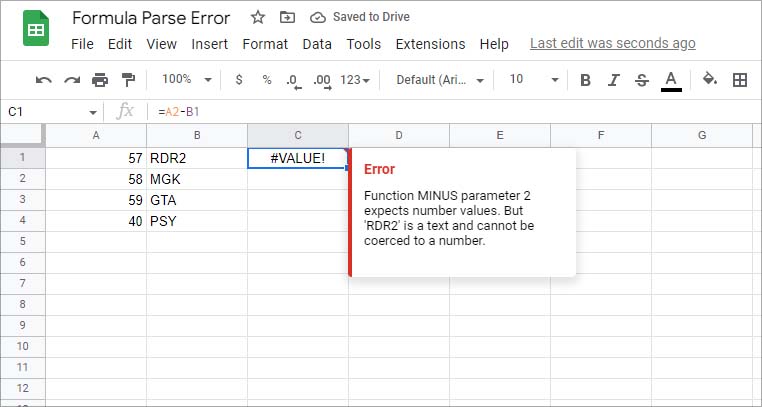Screen dimensions: 762x407
Task: Toggle Strikethrough formatting
Action: [x=642, y=80]
